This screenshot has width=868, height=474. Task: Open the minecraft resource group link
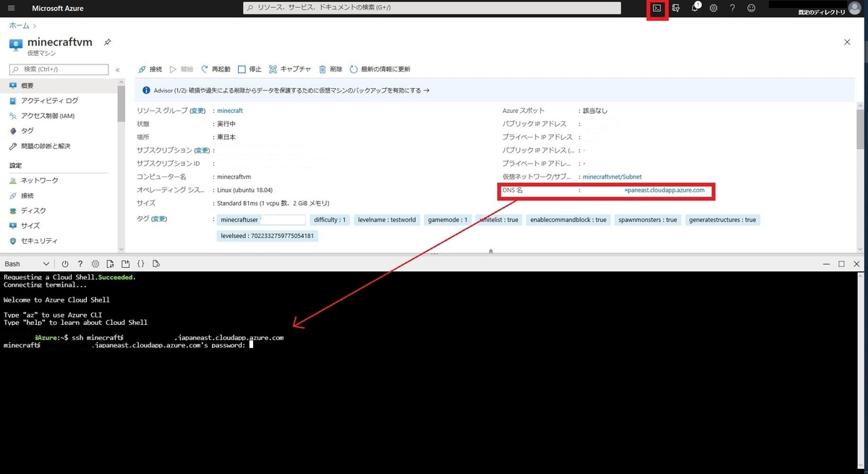tap(230, 111)
